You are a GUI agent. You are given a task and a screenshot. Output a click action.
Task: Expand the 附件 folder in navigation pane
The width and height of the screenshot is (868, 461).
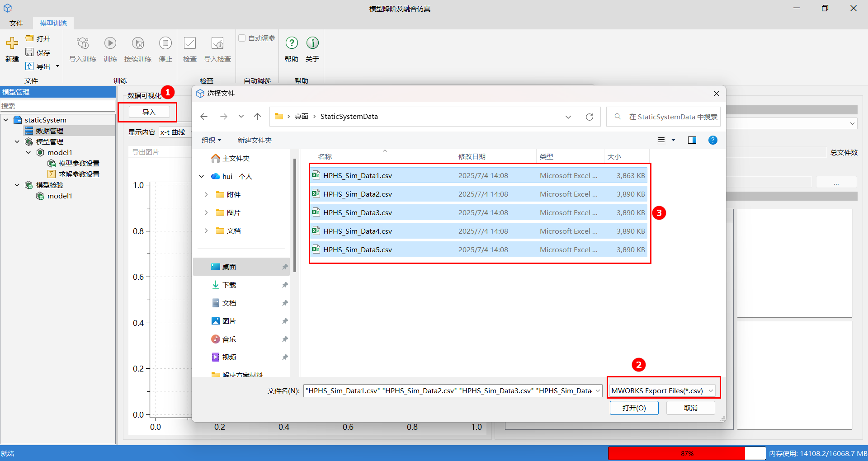pyautogui.click(x=206, y=195)
